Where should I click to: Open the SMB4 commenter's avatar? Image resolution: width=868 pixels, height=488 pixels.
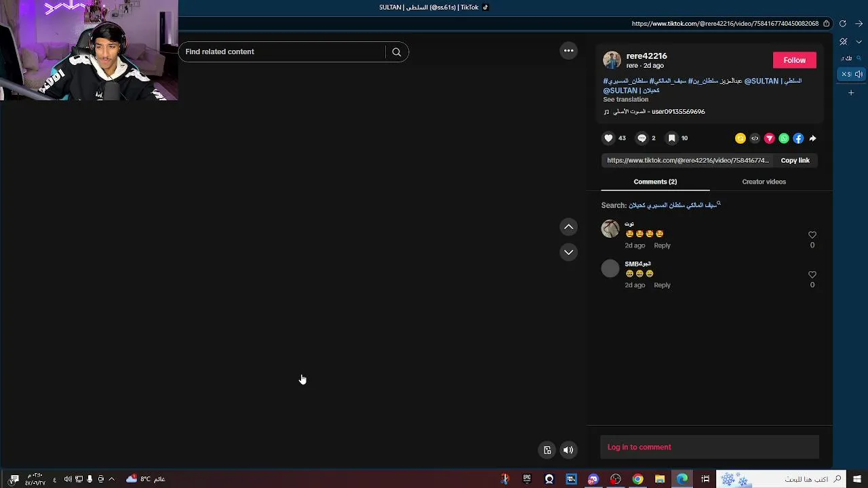(x=610, y=268)
